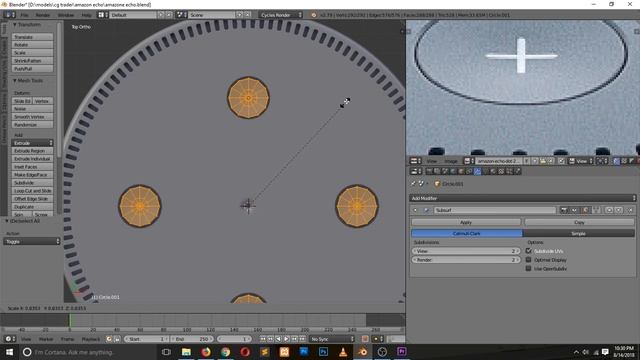Open the File menu

click(x=24, y=15)
